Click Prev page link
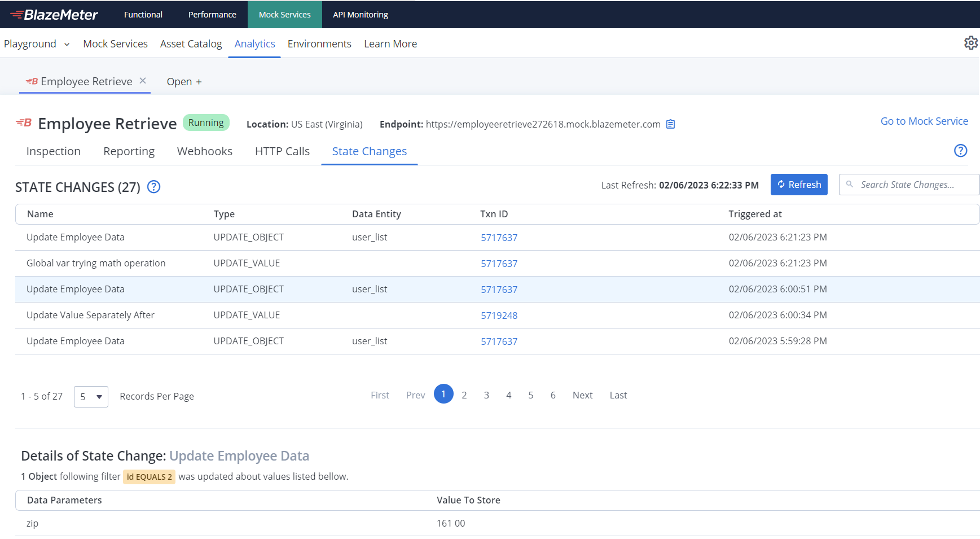980x539 pixels. point(415,396)
